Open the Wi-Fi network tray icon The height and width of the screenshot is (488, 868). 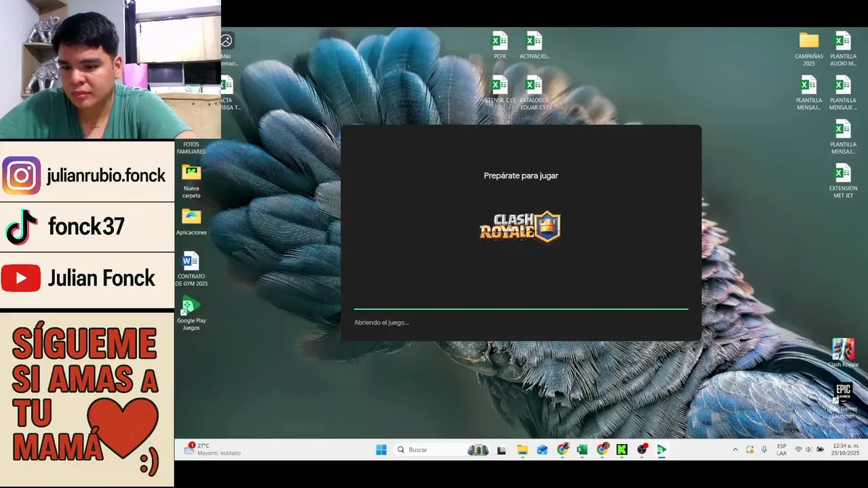point(798,449)
